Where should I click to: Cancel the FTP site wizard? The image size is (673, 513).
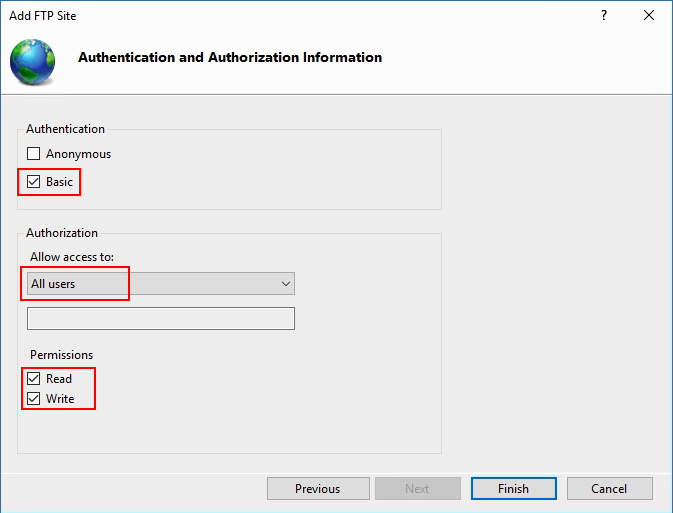tap(609, 489)
